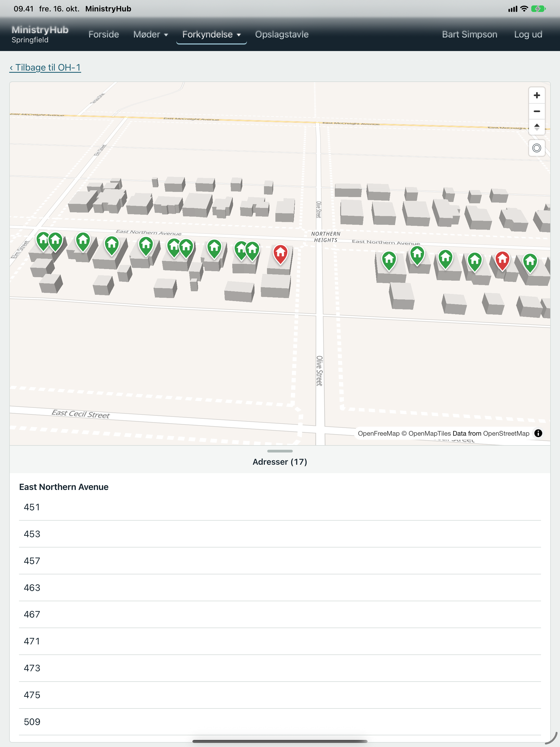This screenshot has width=560, height=747.
Task: Select address 473
Action: pyautogui.click(x=280, y=668)
